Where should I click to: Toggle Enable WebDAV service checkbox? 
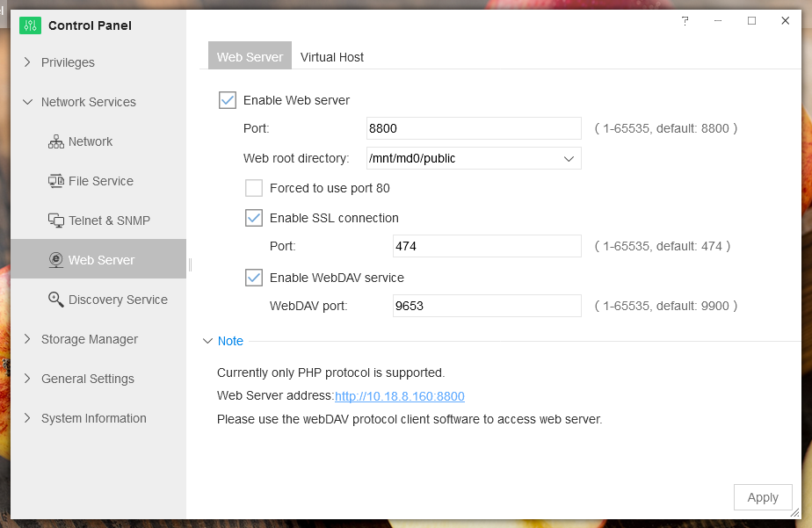[254, 278]
